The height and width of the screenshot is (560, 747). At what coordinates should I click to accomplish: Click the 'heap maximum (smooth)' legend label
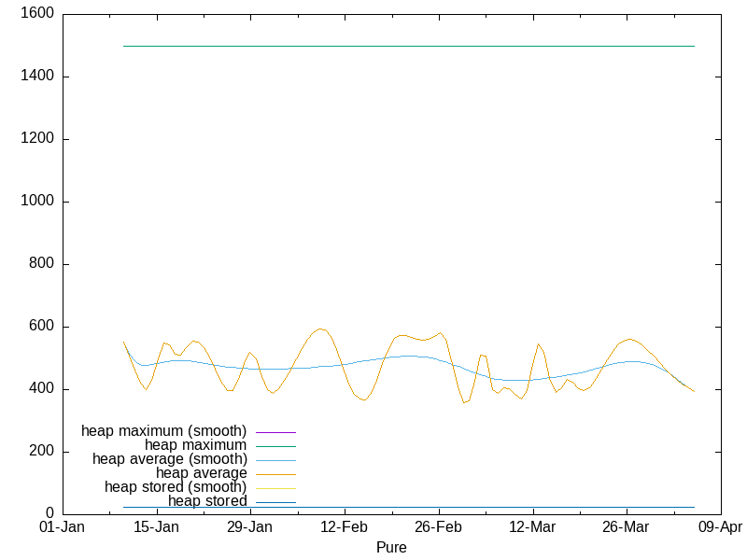click(164, 431)
